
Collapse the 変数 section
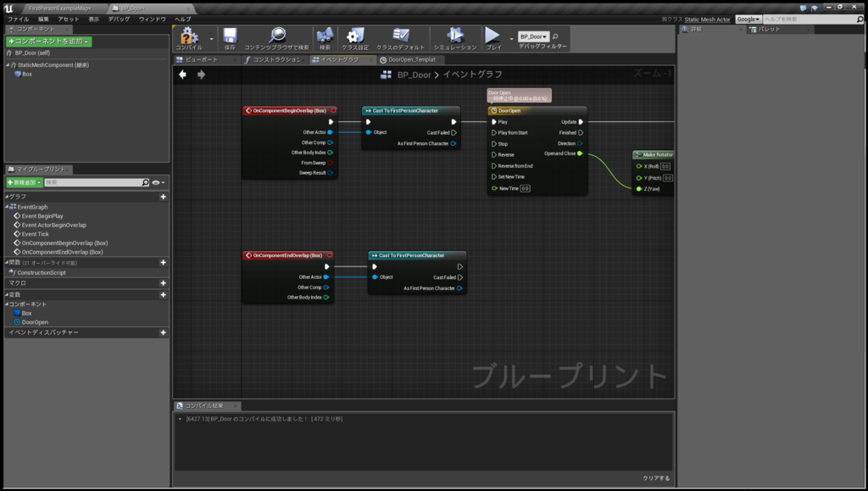7,294
